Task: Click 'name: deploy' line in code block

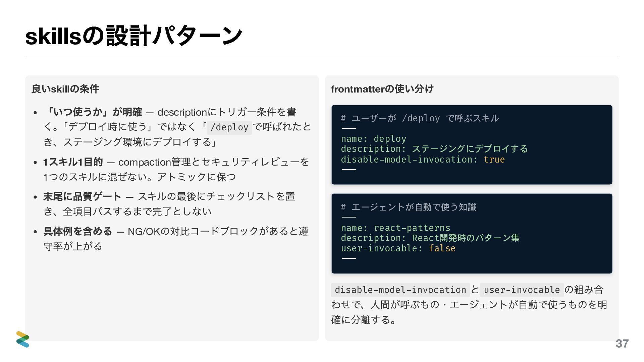Action: point(373,139)
